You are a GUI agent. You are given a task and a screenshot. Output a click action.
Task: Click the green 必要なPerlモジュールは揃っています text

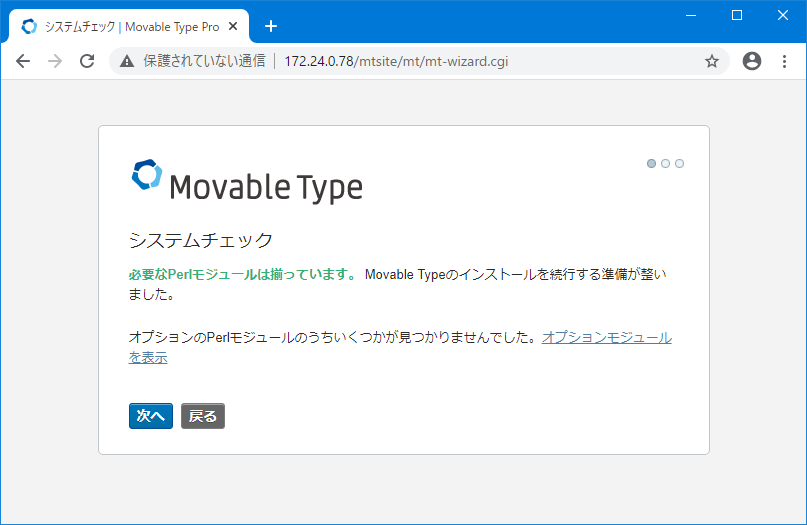click(242, 274)
